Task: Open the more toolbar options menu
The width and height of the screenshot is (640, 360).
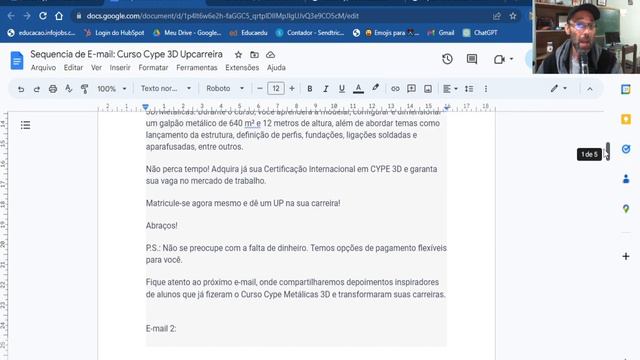Action: click(x=486, y=89)
